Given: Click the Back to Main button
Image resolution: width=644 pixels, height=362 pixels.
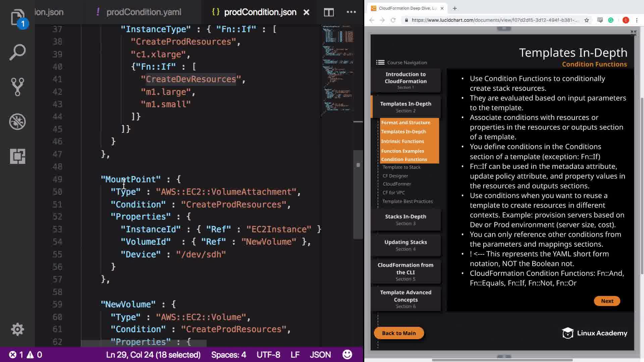Looking at the screenshot, I should [x=398, y=333].
